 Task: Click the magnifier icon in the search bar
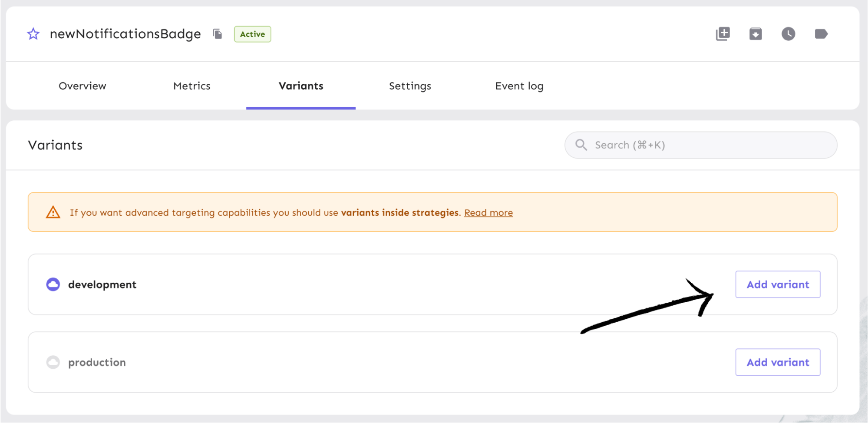point(581,145)
